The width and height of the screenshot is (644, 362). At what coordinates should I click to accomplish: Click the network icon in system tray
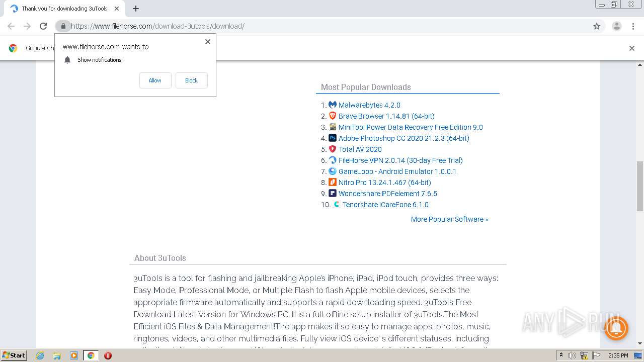(584, 355)
